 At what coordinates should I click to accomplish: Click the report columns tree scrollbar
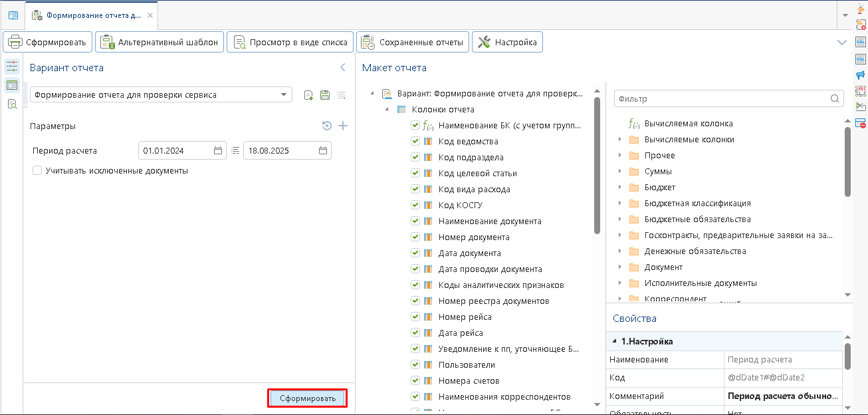(597, 166)
